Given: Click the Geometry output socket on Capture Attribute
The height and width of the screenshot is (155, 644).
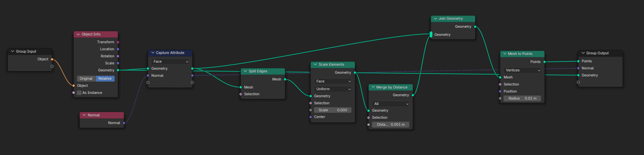Looking at the screenshot, I should click(192, 69).
